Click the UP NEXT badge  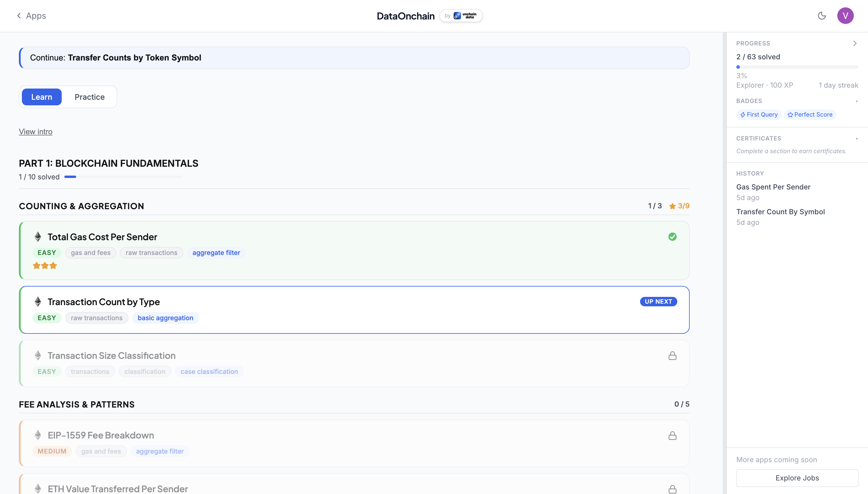(x=658, y=302)
